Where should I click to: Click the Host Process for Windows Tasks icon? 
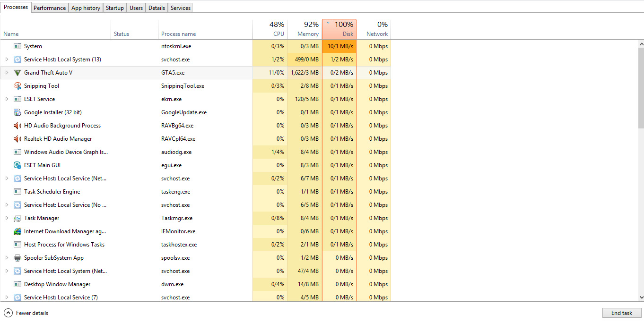[17, 245]
